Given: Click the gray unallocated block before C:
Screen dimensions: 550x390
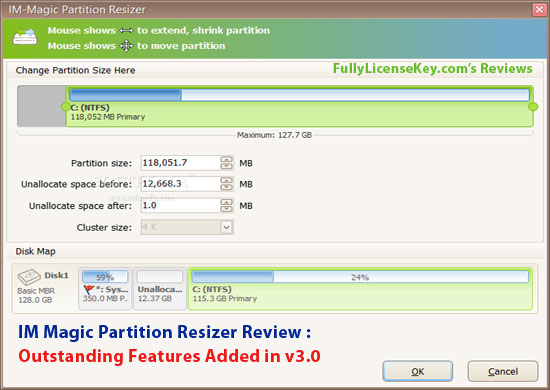Looking at the screenshot, I should coord(41,106).
